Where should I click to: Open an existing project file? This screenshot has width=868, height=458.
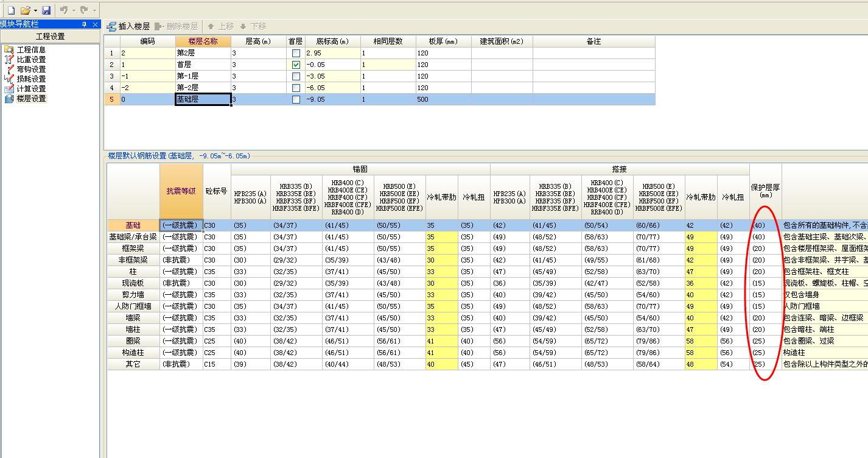tap(25, 10)
